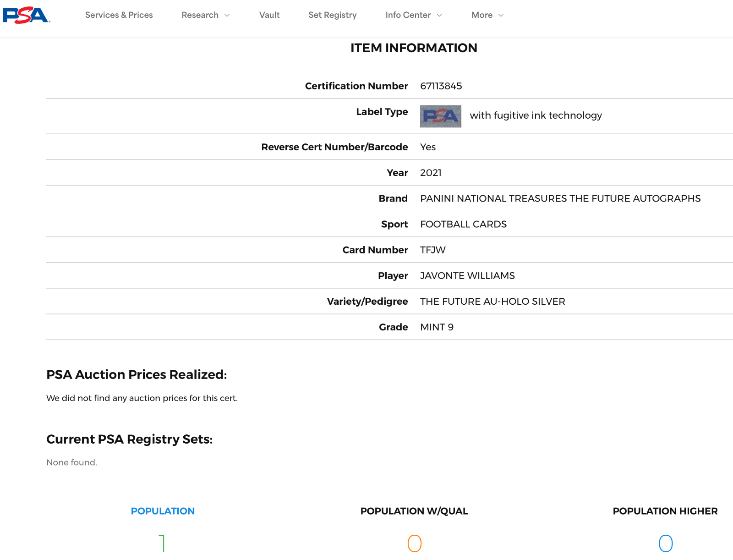Click the MINT 9 grade value
This screenshot has height=560, width=733.
click(x=437, y=327)
